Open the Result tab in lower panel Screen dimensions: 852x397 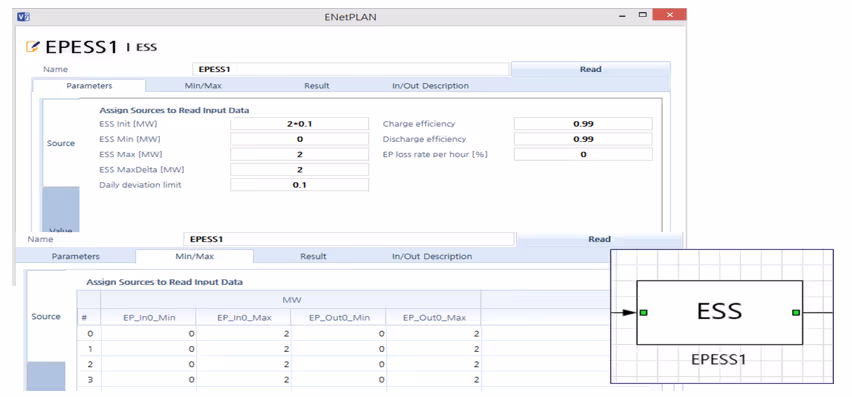coord(313,256)
